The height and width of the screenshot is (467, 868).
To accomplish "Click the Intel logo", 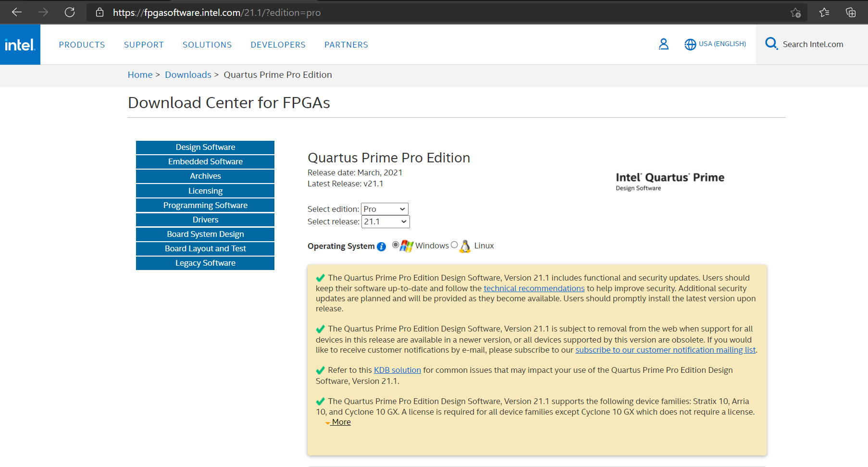I will (20, 44).
